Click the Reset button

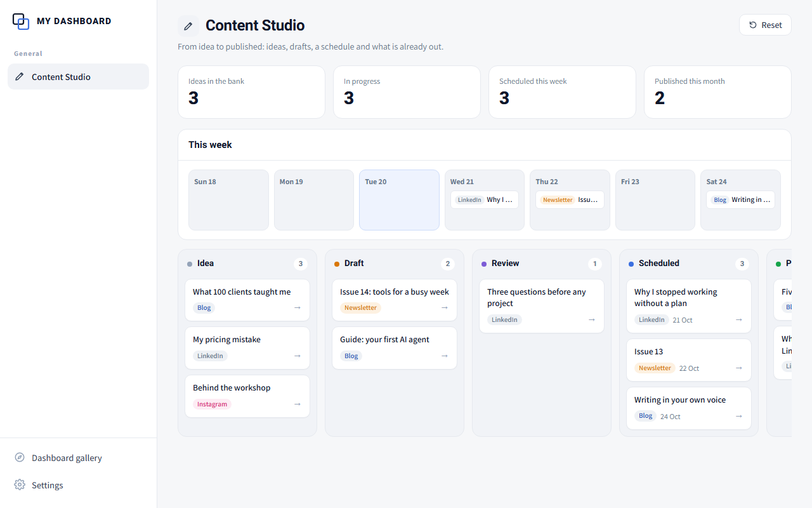click(x=765, y=25)
